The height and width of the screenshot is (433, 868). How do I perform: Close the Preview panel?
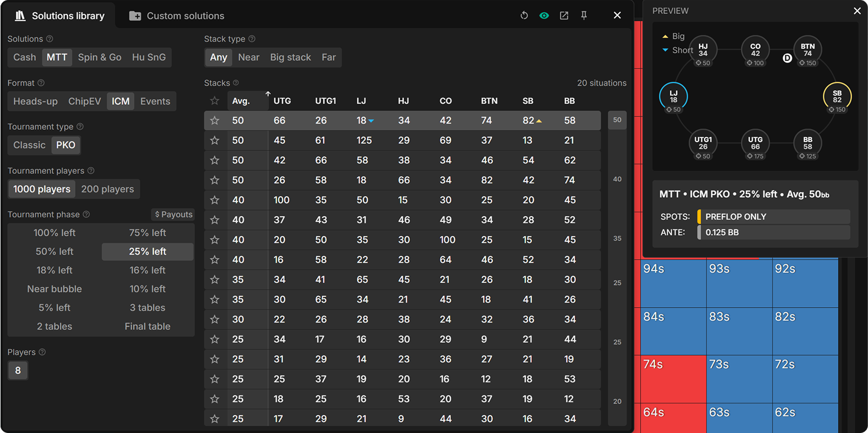point(857,11)
